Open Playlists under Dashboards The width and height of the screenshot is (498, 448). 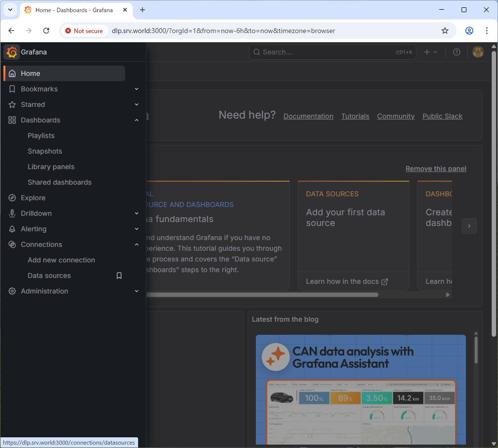41,136
